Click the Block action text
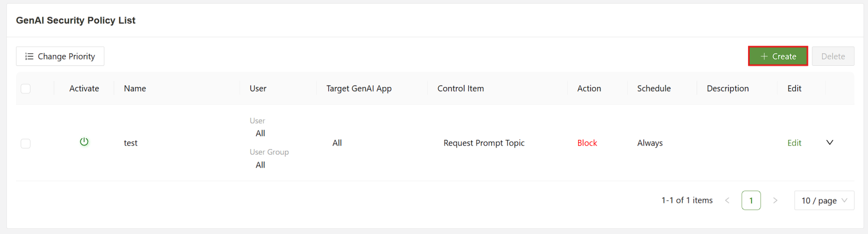868x234 pixels. (x=587, y=143)
